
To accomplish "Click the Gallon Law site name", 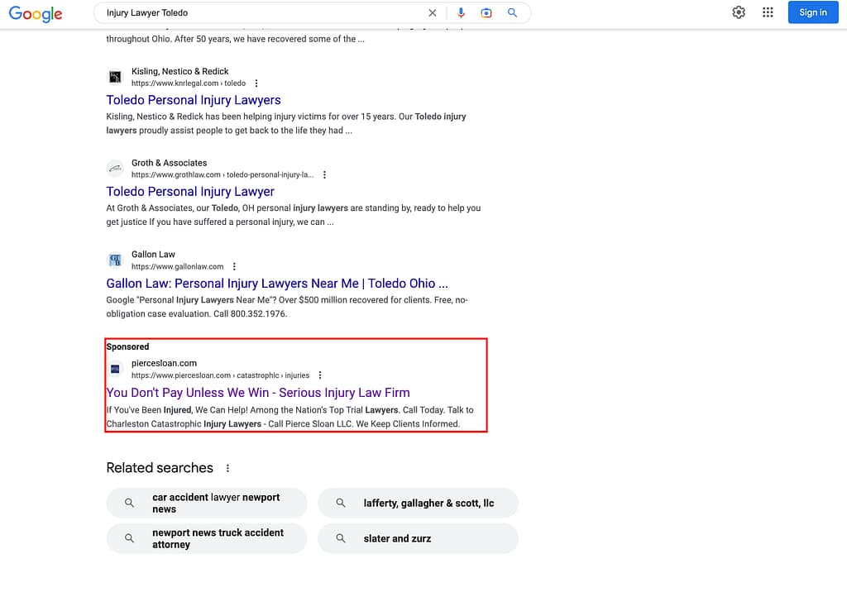I will click(153, 255).
